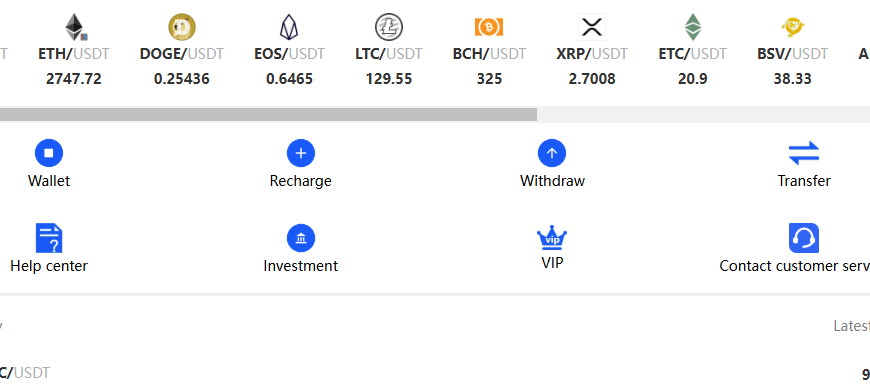Viewport: 870px width, 391px height.
Task: Open the Contact customer service headset icon
Action: (x=804, y=238)
